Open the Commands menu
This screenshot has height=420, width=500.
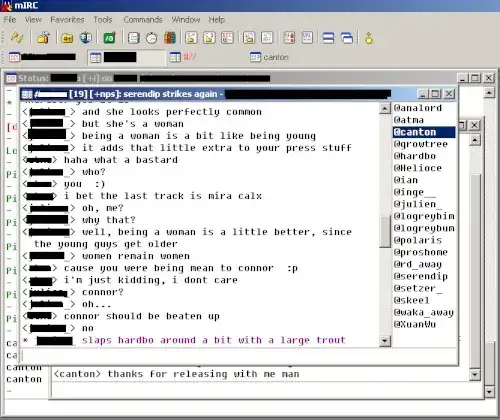click(x=143, y=20)
